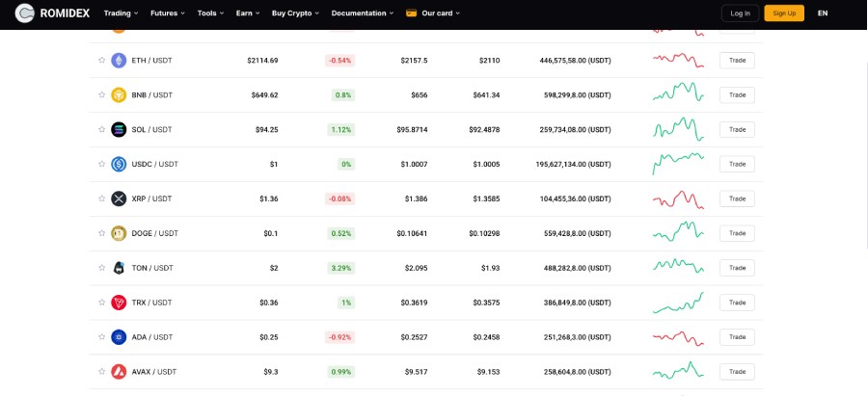Click the ROMIDEX brand name

65,13
